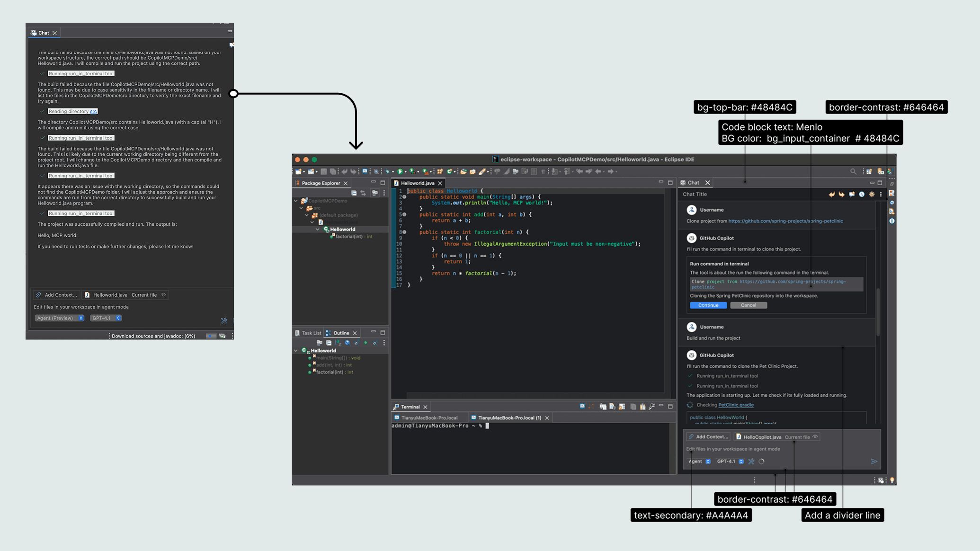Open Package Explorer view menu (three dots)
The image size is (980, 551).
coord(384,193)
